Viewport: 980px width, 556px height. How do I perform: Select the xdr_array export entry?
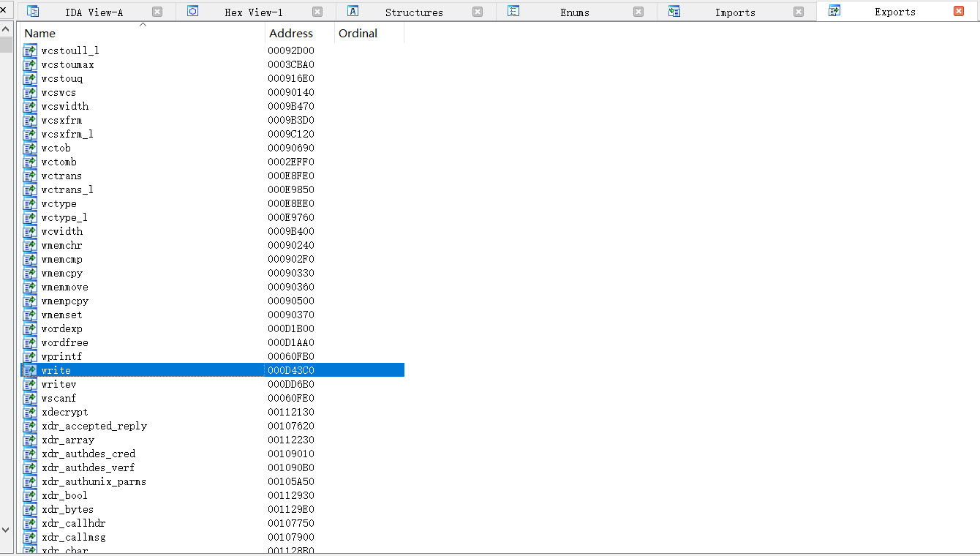click(67, 440)
